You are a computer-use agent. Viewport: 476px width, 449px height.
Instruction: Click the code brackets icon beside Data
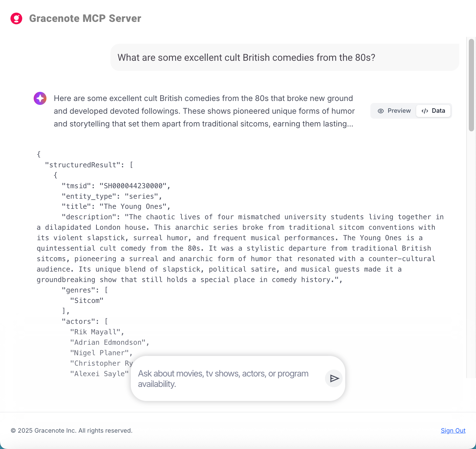coord(425,111)
